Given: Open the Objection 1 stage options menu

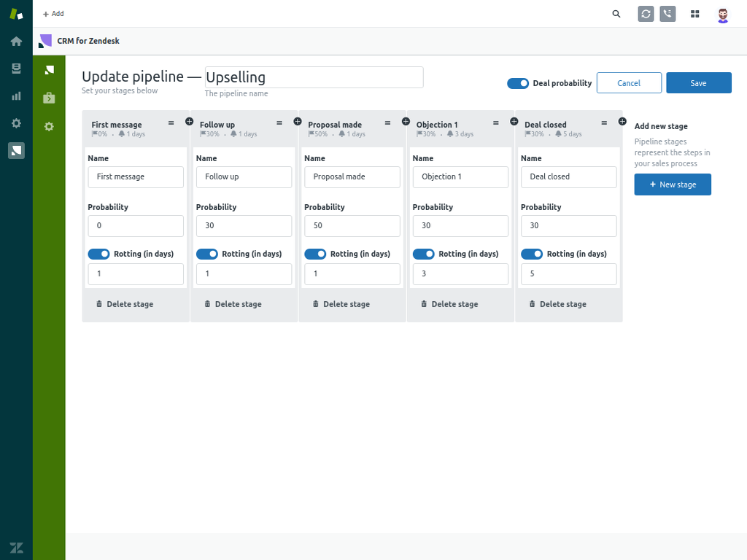Looking at the screenshot, I should [495, 122].
